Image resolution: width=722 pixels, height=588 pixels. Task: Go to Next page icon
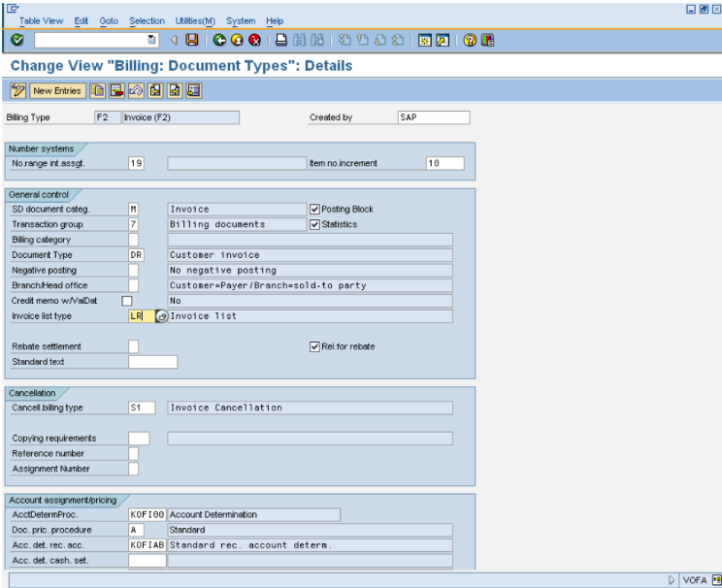(x=380, y=40)
